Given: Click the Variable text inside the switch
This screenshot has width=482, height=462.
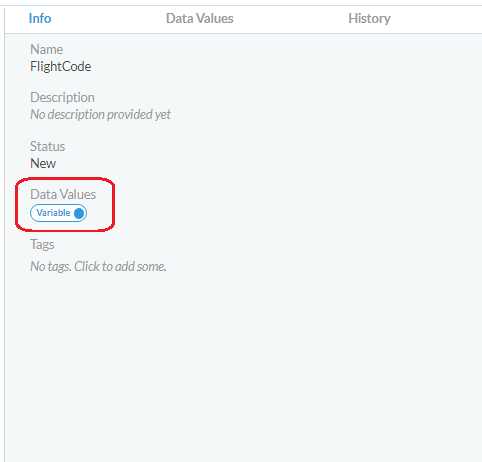Looking at the screenshot, I should click(x=53, y=213).
